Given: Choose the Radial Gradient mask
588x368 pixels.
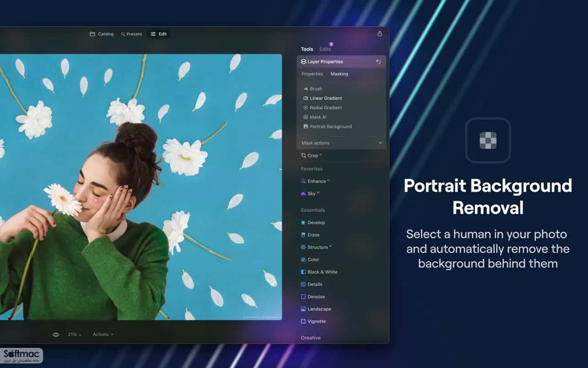Looking at the screenshot, I should 323,108.
